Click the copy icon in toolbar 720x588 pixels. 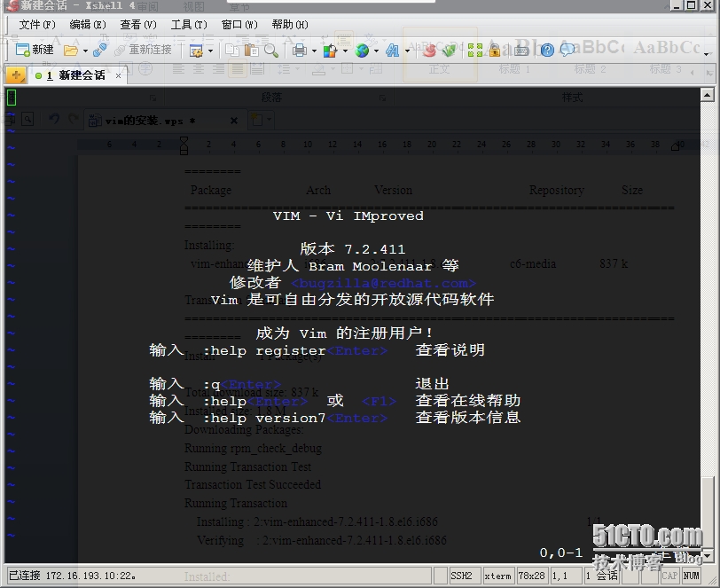tap(232, 50)
